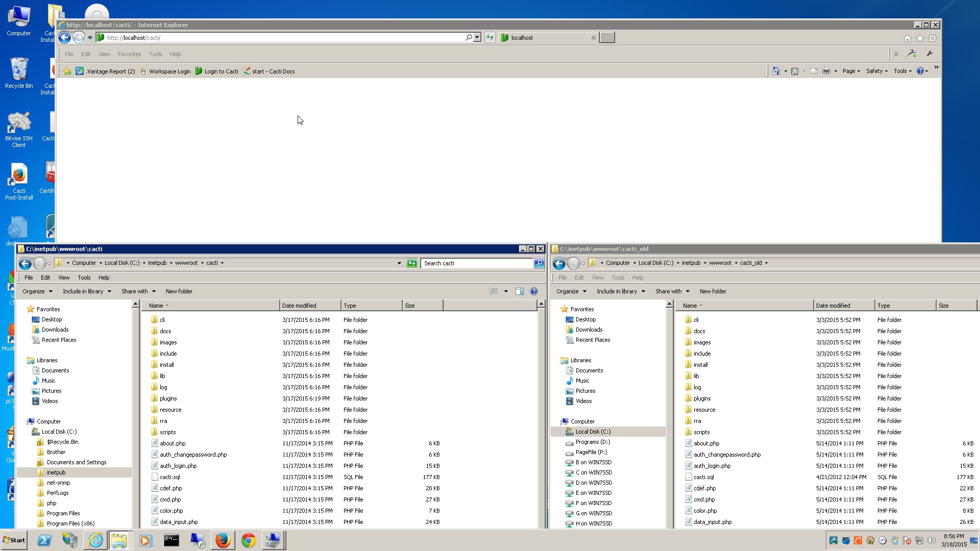Screen dimensions: 980x551
Task: Click .Vantage Report (2) favorites link
Action: pos(106,71)
